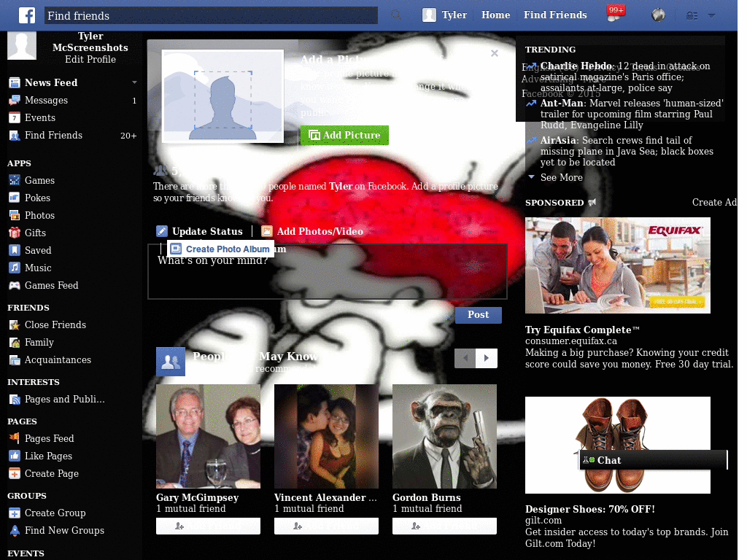Click the Pages Feed flag icon

(15, 438)
